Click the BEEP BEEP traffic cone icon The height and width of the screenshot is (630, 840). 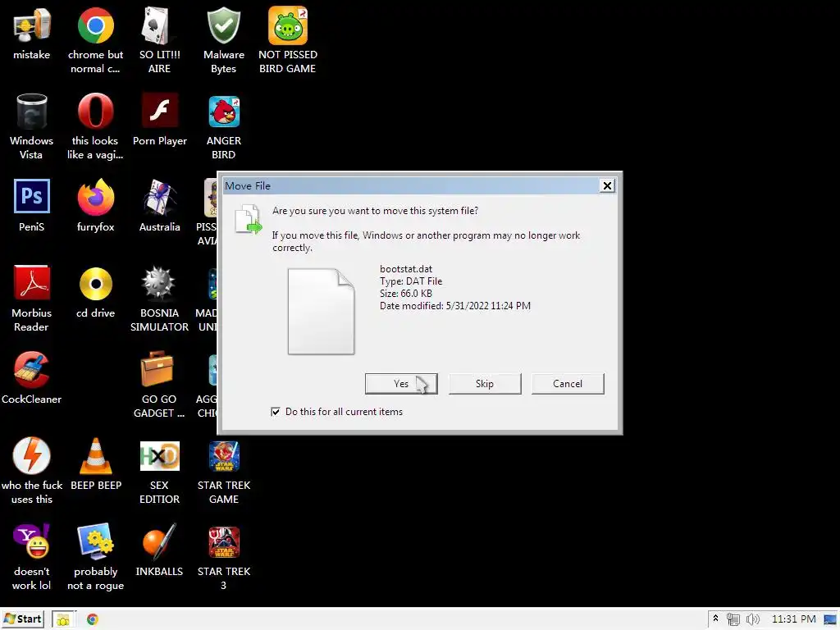96,456
